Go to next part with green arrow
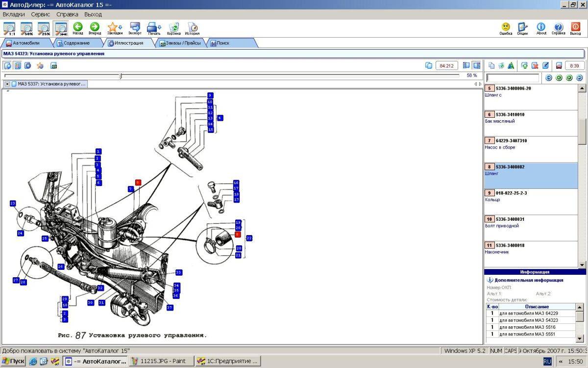This screenshot has height=368, width=588. [569, 78]
